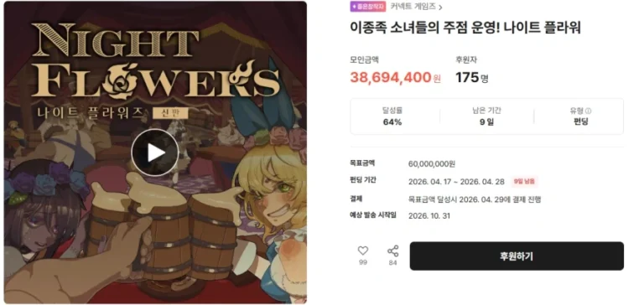644x305 pixels.
Task: Click the 38,694,400원 funded amount
Action: click(x=396, y=78)
